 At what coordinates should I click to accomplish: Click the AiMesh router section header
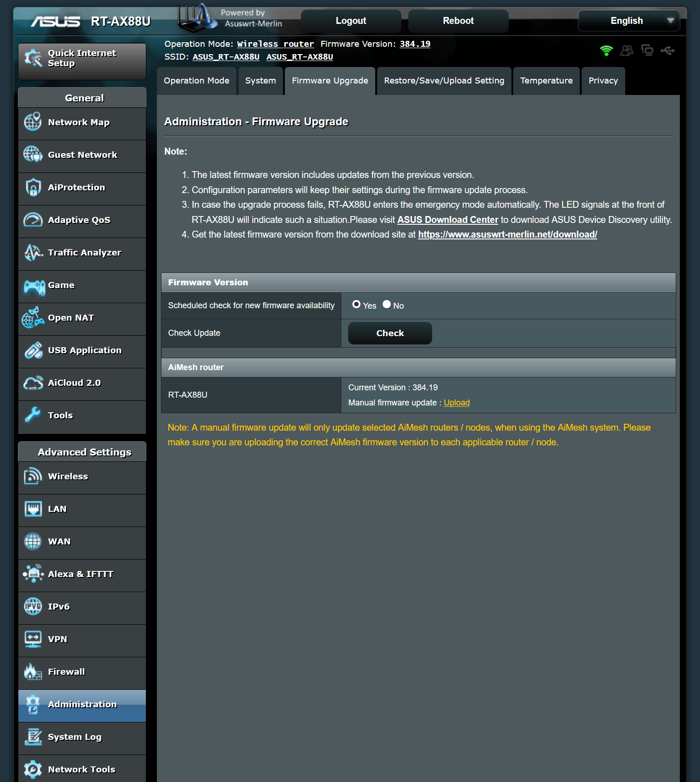point(418,367)
